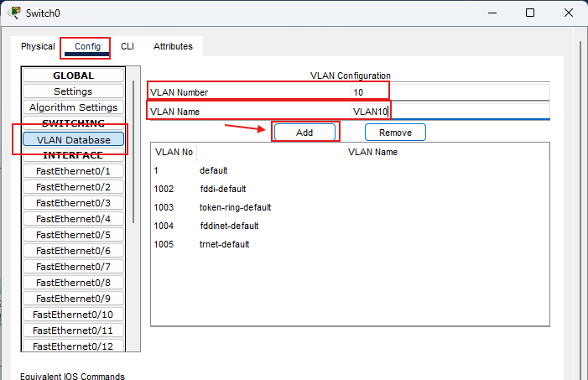Minimize the Switch0 window

[492, 13]
